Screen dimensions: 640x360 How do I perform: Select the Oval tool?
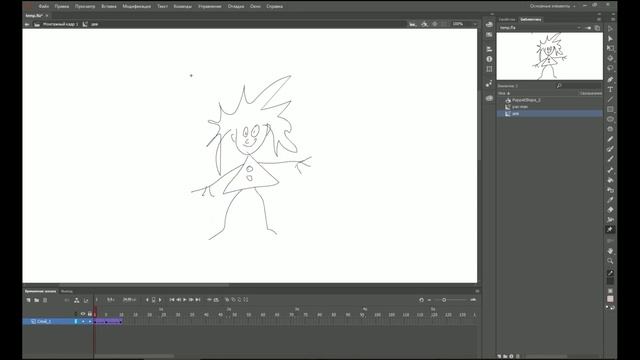coord(610,119)
